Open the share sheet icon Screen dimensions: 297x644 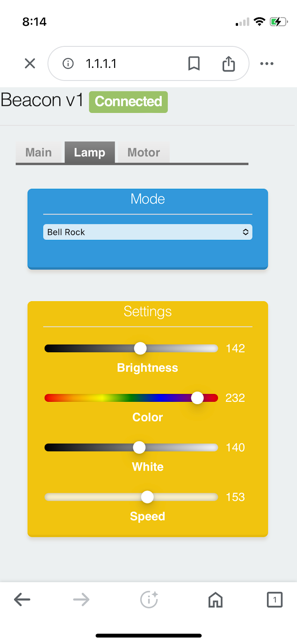[x=229, y=64]
